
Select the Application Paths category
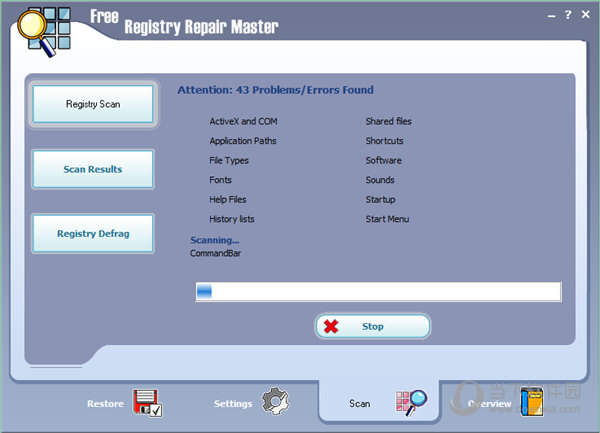[x=243, y=141]
